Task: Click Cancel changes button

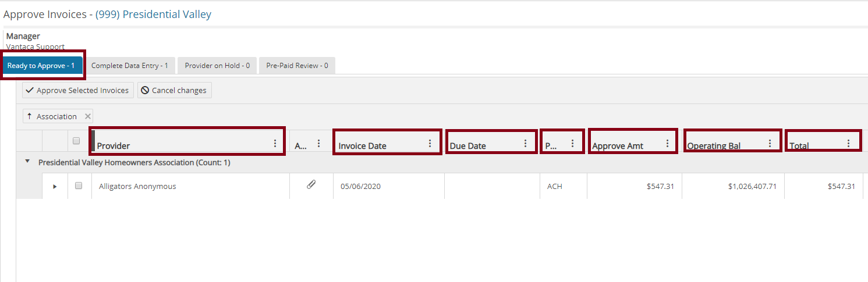Action: tap(174, 90)
